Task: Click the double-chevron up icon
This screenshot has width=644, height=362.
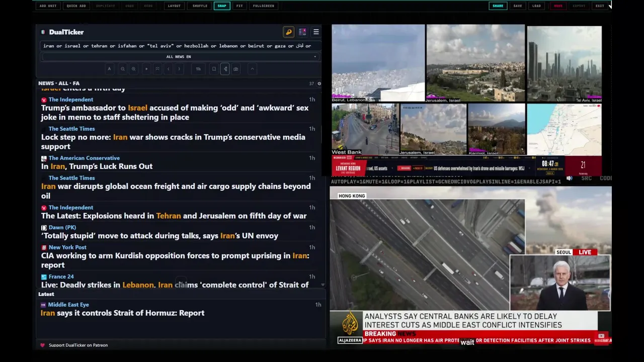Action: tap(157, 69)
